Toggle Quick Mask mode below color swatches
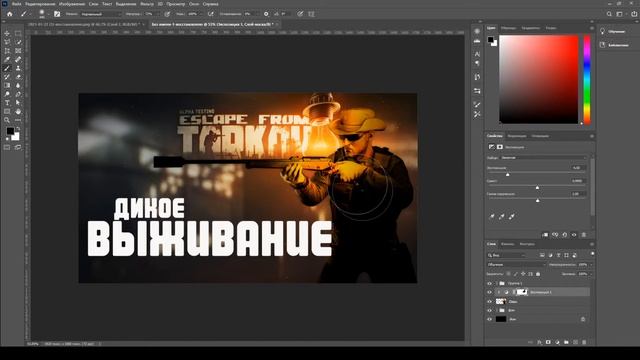The image size is (640, 360). click(7, 147)
